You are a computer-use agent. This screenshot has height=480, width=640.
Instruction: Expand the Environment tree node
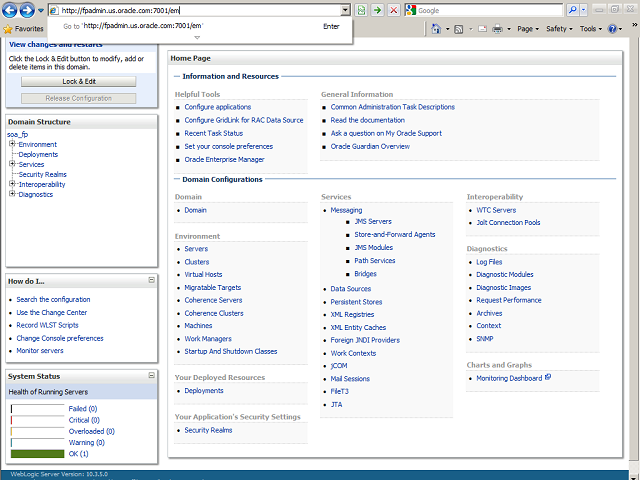pyautogui.click(x=12, y=144)
